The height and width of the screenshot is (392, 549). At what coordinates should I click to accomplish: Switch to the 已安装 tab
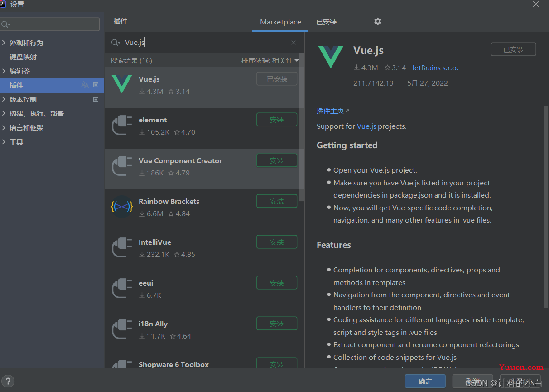click(326, 22)
